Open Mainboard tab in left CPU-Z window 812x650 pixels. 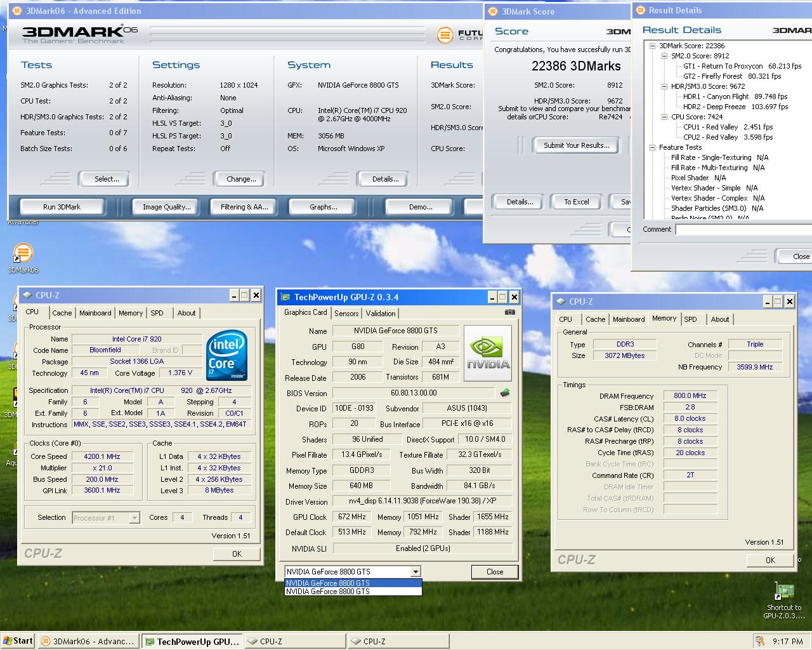95,313
